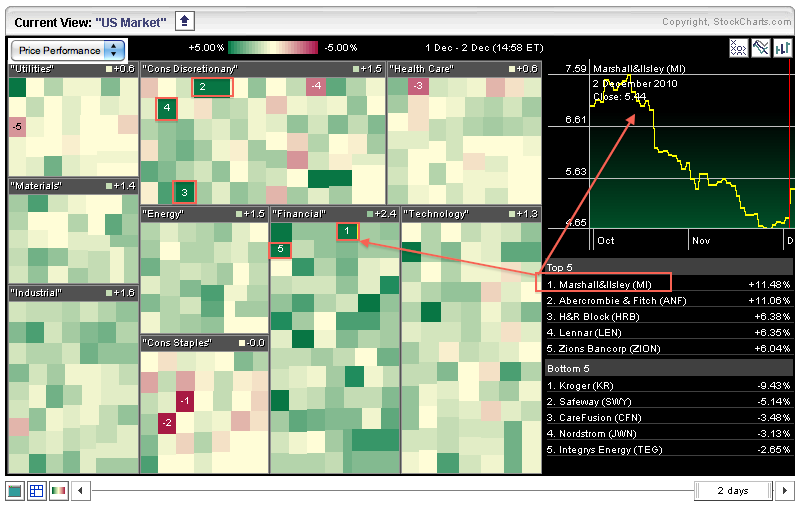Click the -5 tile in Utilities
This screenshot has height=505, width=800.
pos(17,127)
